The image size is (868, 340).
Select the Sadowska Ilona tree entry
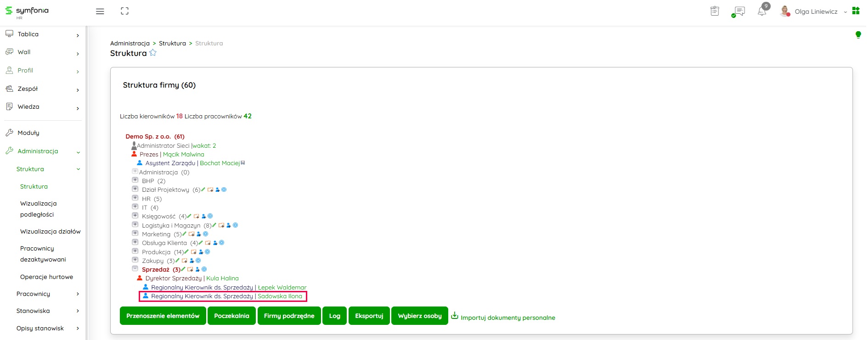click(x=280, y=296)
